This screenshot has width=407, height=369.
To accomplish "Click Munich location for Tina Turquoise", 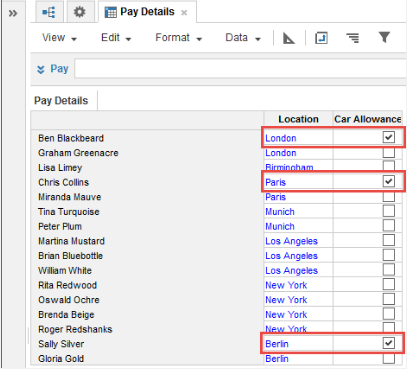I will pyautogui.click(x=280, y=212).
